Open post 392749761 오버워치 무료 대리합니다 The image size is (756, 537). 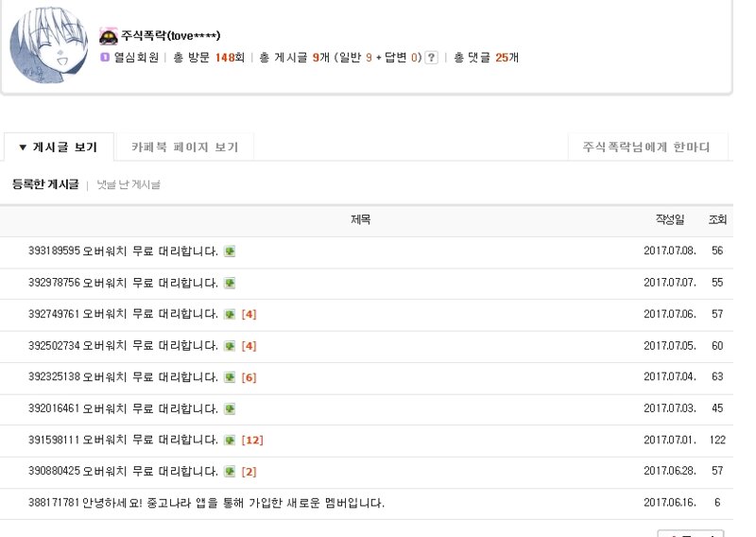(124, 314)
